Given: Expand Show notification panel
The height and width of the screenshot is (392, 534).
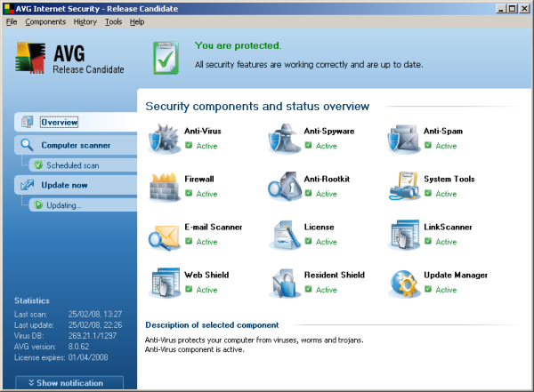Looking at the screenshot, I should click(69, 383).
